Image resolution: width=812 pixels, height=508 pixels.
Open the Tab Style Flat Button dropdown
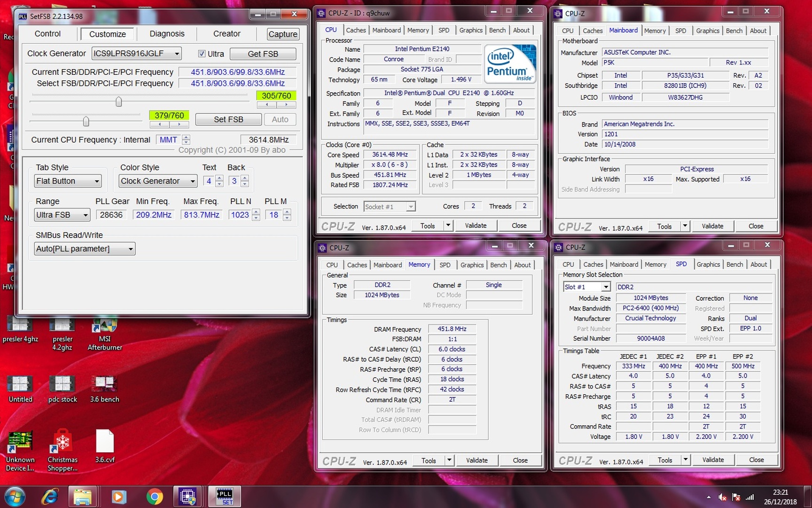pyautogui.click(x=68, y=181)
